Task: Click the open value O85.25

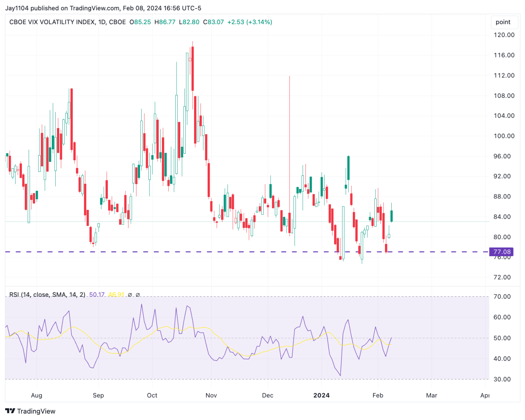Action: click(x=140, y=22)
